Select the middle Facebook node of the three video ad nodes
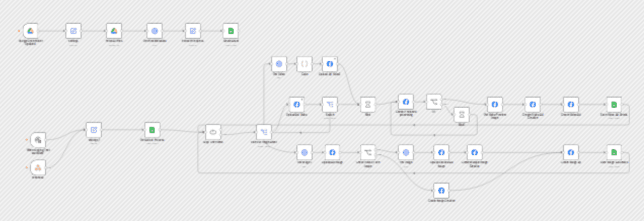 (532, 105)
